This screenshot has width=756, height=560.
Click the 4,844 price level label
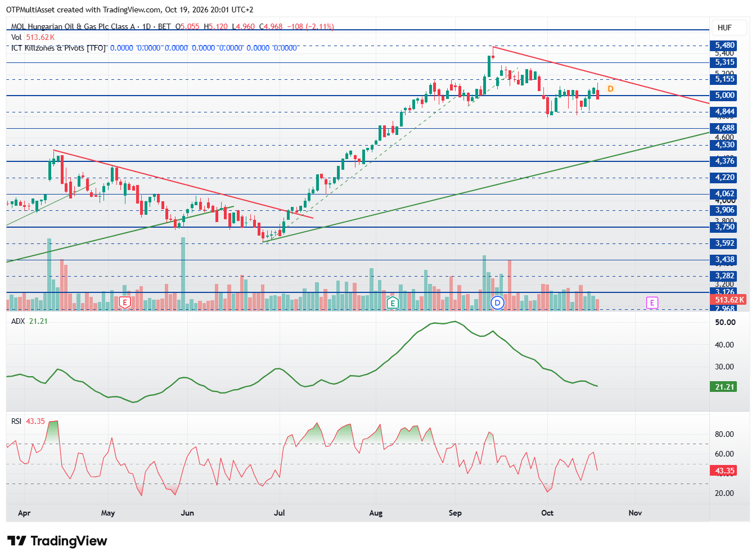click(x=724, y=112)
